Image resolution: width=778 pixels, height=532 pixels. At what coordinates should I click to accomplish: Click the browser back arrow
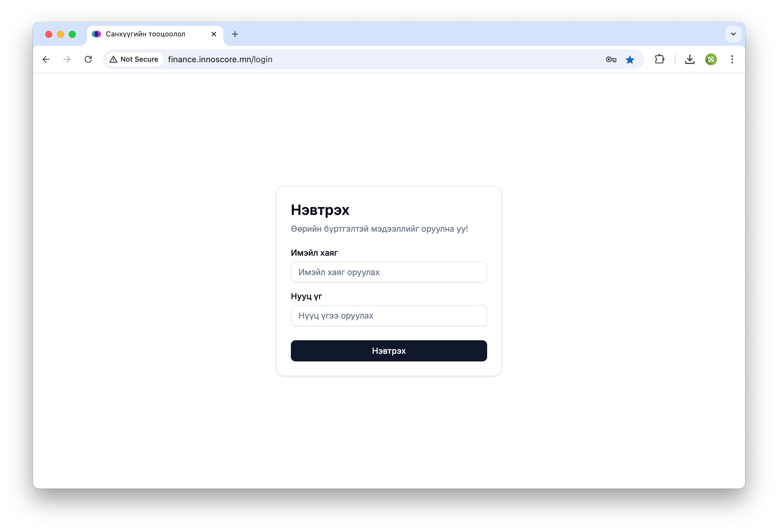[x=46, y=59]
